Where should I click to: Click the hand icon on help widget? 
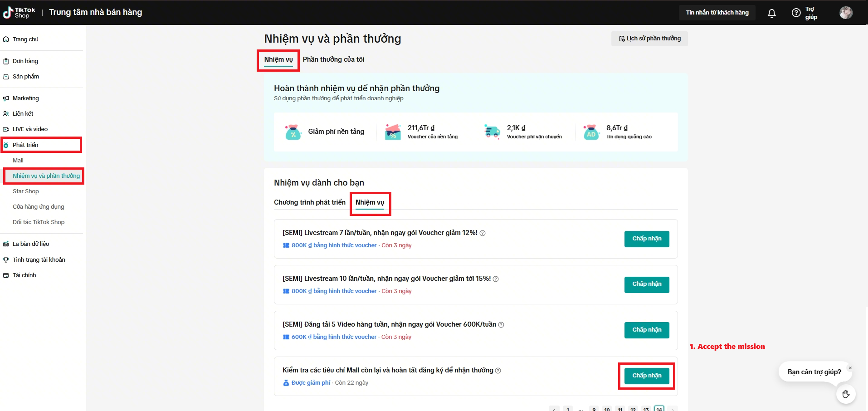click(x=846, y=394)
